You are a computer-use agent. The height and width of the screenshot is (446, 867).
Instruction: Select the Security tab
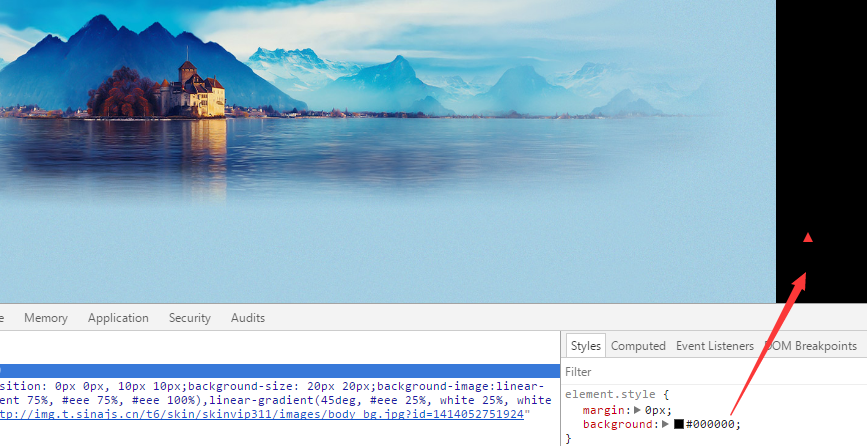tap(190, 318)
